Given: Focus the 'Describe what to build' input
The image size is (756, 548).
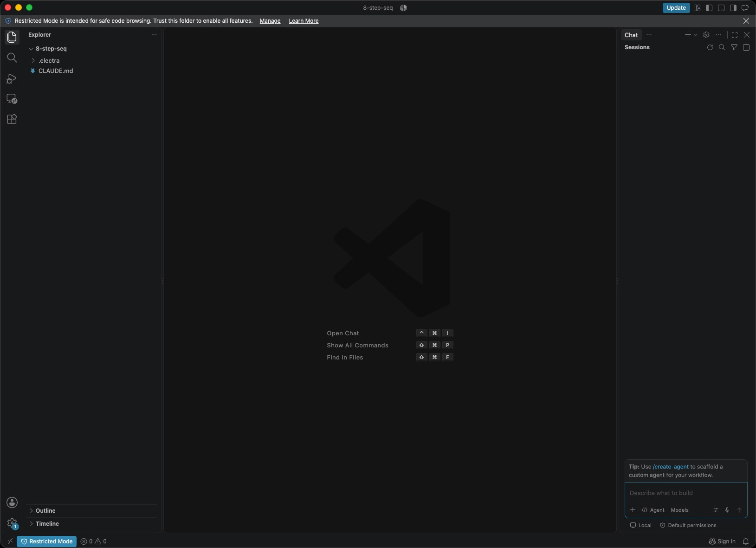Looking at the screenshot, I should 686,493.
